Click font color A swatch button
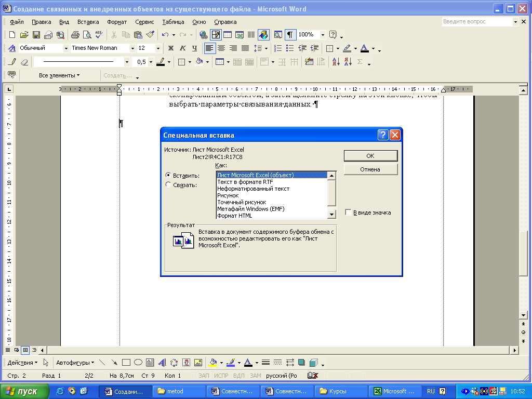Screen dimensions: 532x399 [x=364, y=48]
